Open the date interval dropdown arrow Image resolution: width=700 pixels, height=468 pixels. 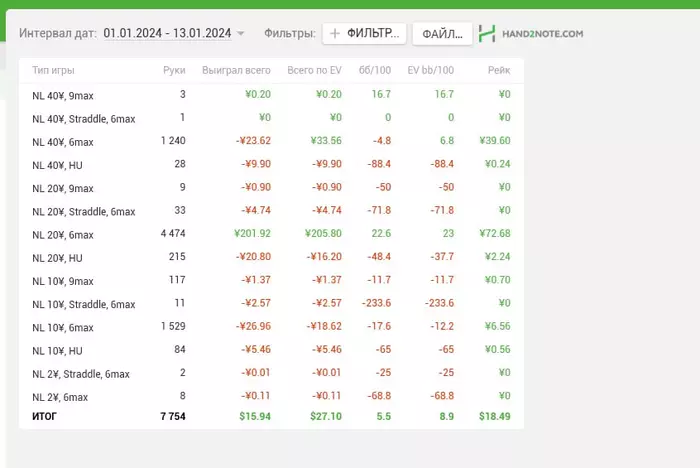coord(241,33)
